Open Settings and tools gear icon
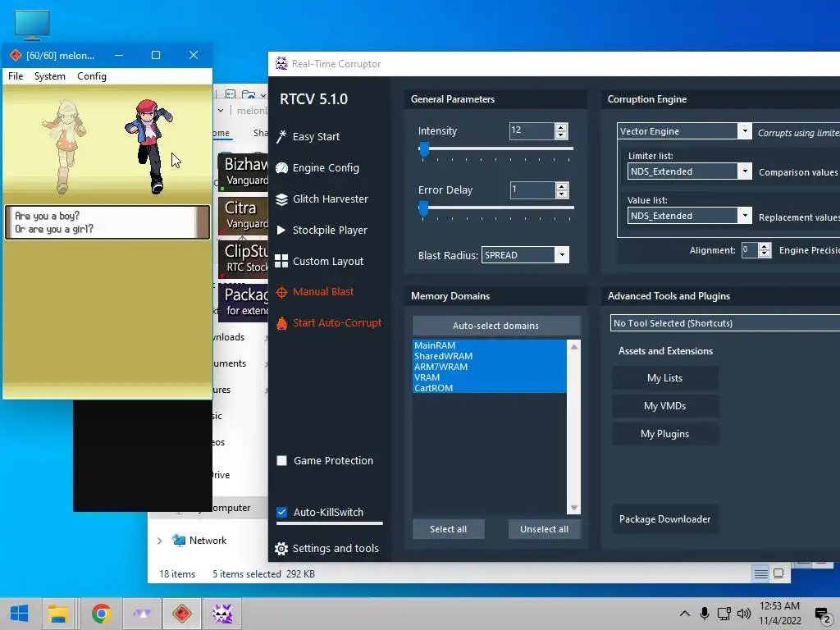Viewport: 840px width, 630px height. tap(281, 549)
